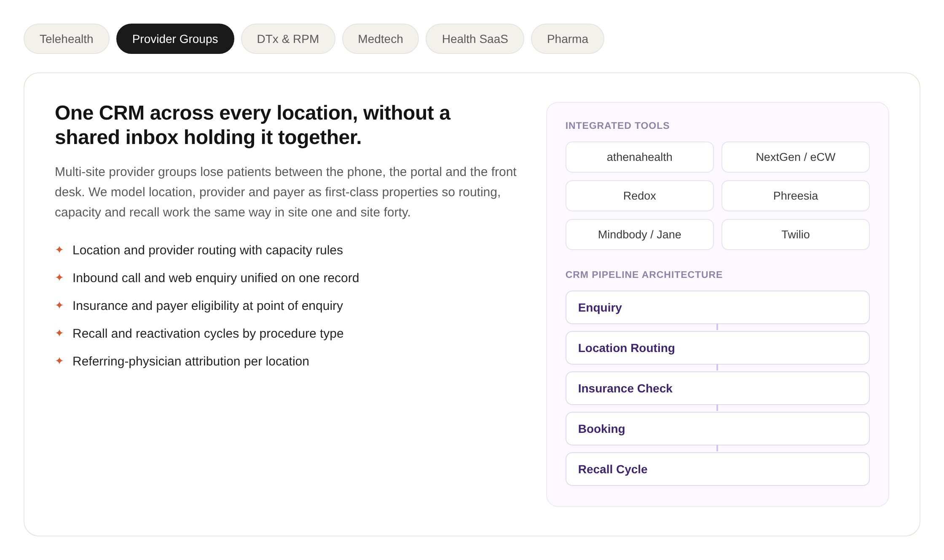Select the Phreesia integration chip
This screenshot has height=560, width=944.
(796, 196)
